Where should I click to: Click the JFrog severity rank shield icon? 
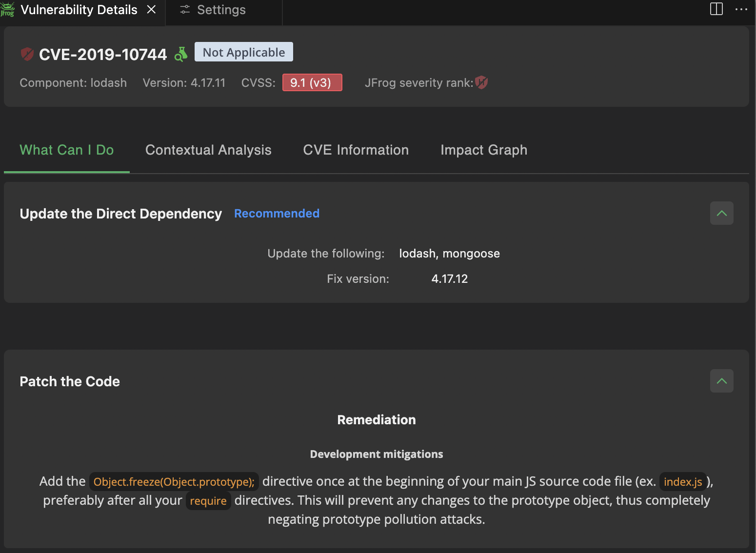[x=481, y=83]
